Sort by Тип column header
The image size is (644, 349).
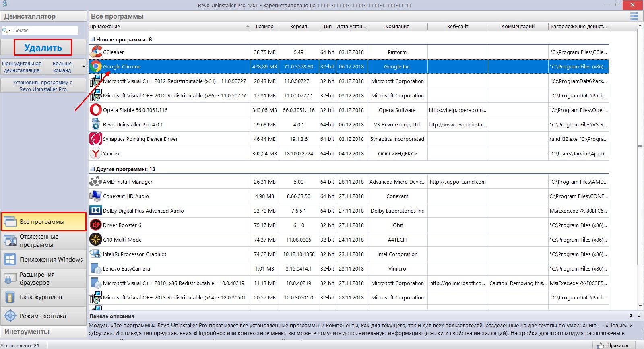327,26
